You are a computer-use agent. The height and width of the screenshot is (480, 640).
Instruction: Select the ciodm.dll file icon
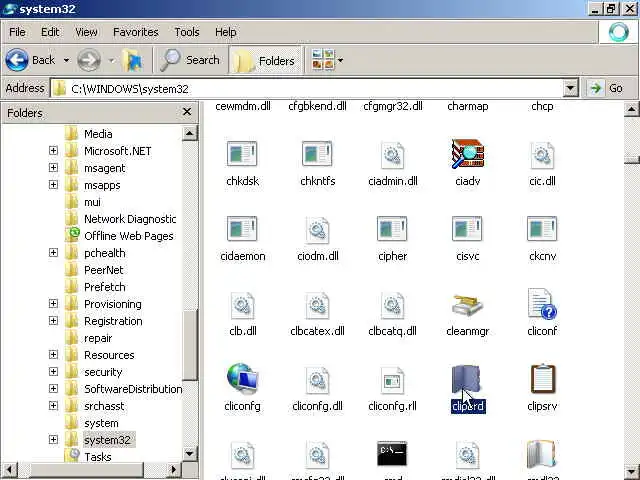pyautogui.click(x=317, y=230)
